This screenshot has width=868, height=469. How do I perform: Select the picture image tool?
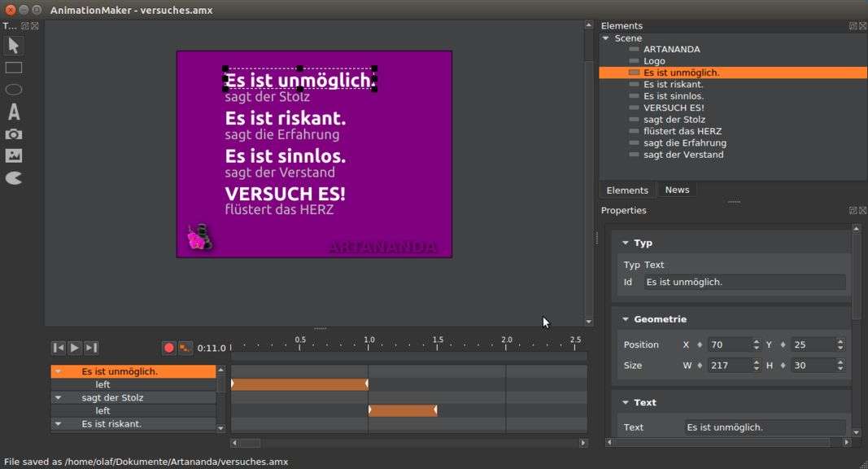coord(13,156)
